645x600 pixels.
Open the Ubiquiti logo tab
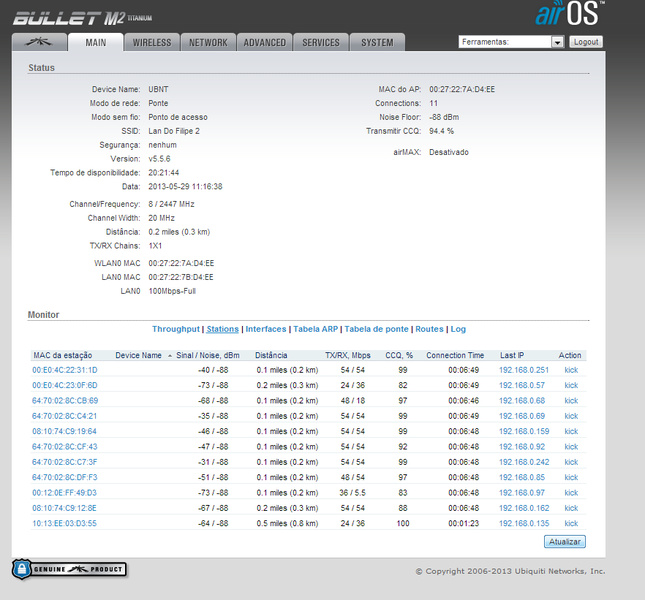[x=39, y=42]
